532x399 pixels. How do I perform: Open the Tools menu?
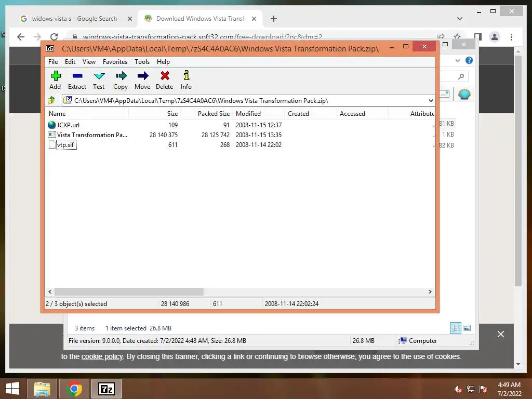coord(142,62)
